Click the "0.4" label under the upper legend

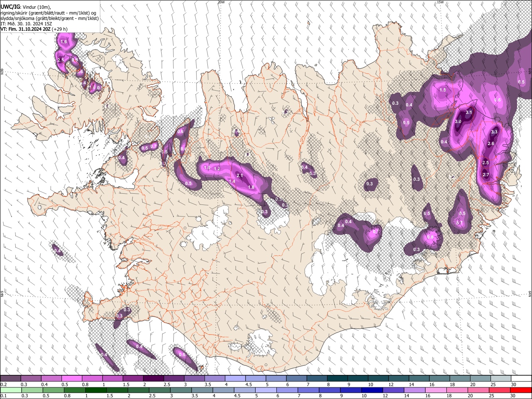[44, 384]
